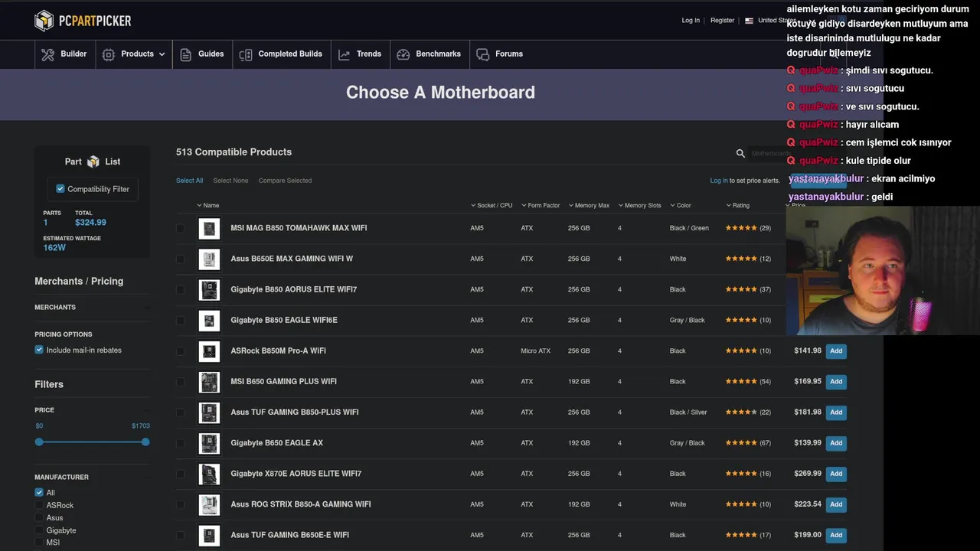Click the Completed Builds icon

click(246, 54)
